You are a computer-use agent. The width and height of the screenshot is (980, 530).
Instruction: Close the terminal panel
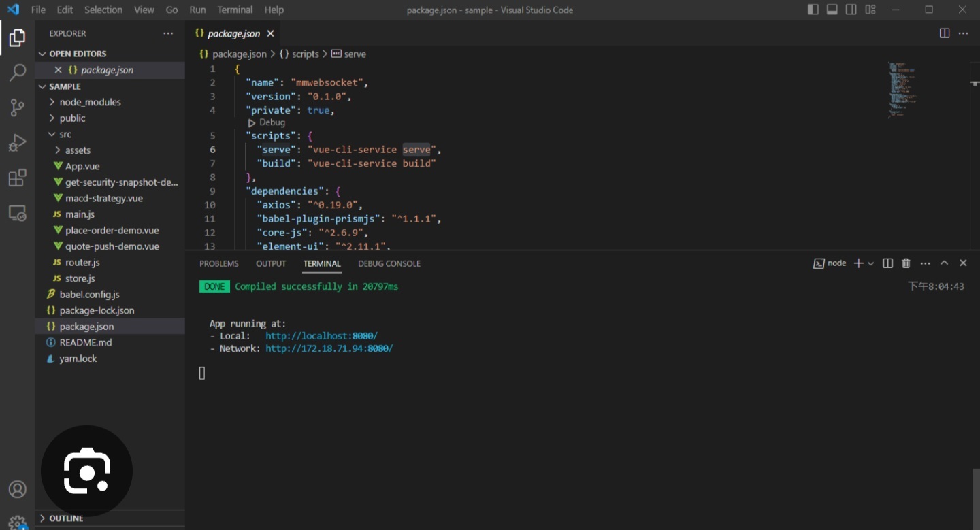point(963,263)
